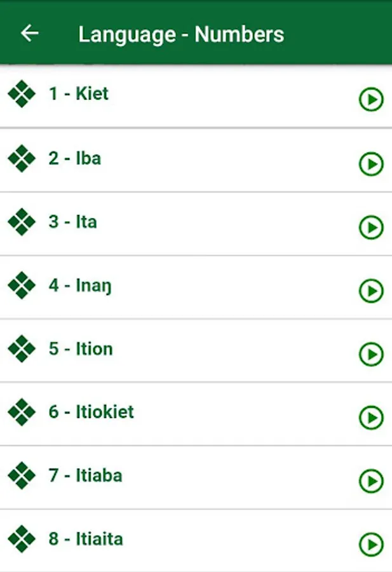Open the 6 - Itiokiet entry
The image size is (392, 572).
coord(196,414)
